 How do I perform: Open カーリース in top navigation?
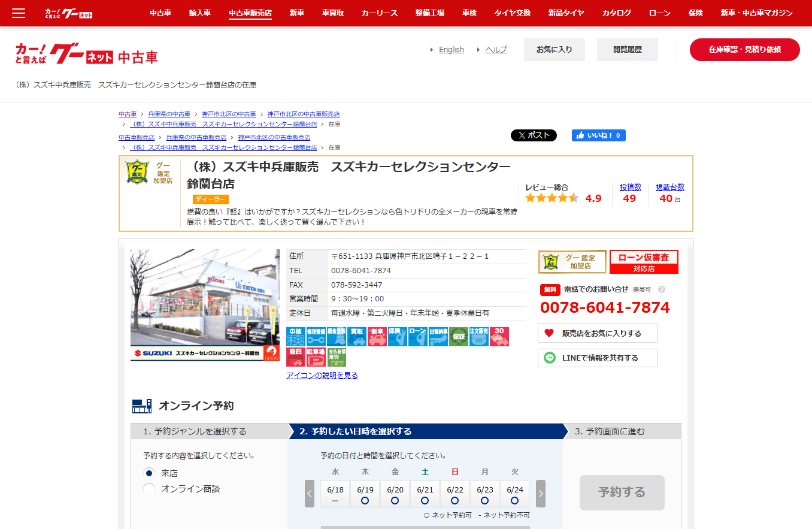380,13
